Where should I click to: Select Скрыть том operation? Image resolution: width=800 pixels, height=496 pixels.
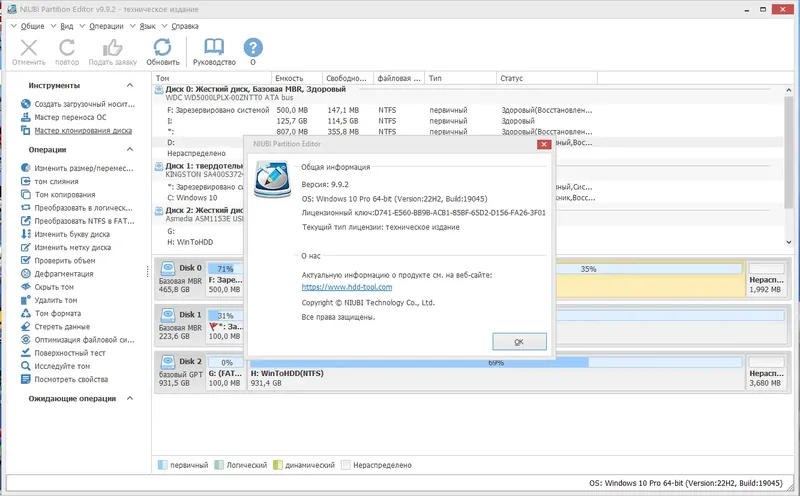47,287
